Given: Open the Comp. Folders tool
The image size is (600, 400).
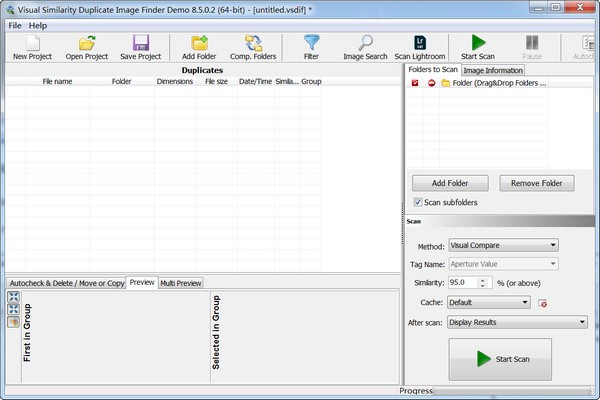Looking at the screenshot, I should point(253,43).
